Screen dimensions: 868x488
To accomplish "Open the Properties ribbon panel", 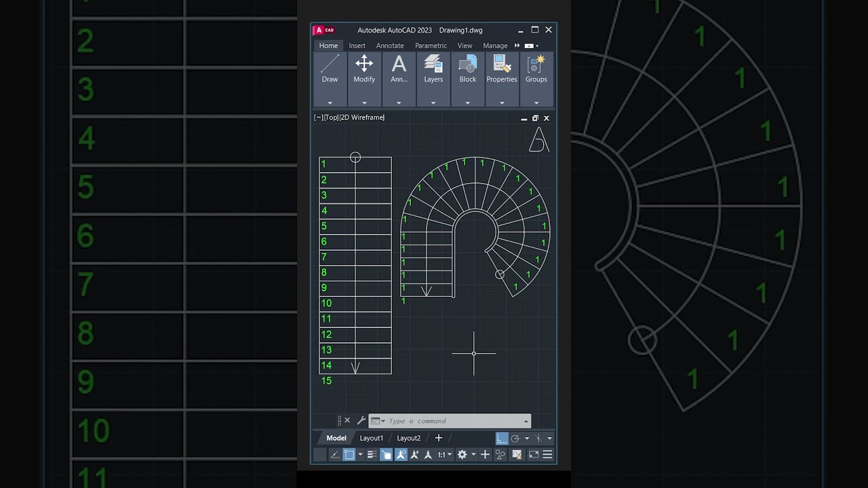I will pyautogui.click(x=502, y=70).
